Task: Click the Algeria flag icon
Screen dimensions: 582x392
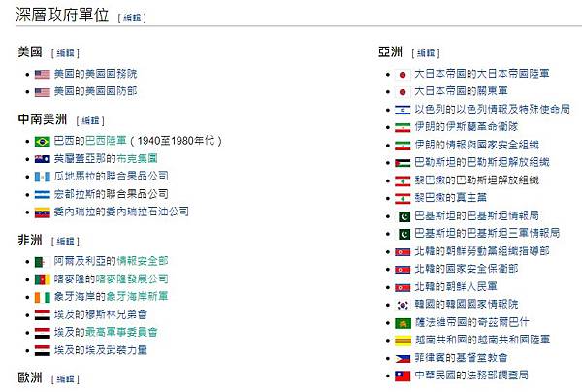Action: tap(43, 262)
